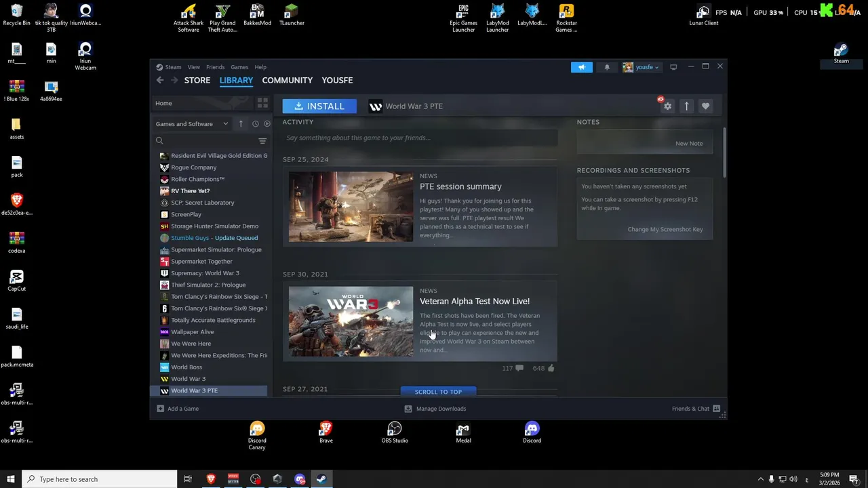Click SCROLL TO TOP button
868x488 pixels.
click(x=438, y=392)
